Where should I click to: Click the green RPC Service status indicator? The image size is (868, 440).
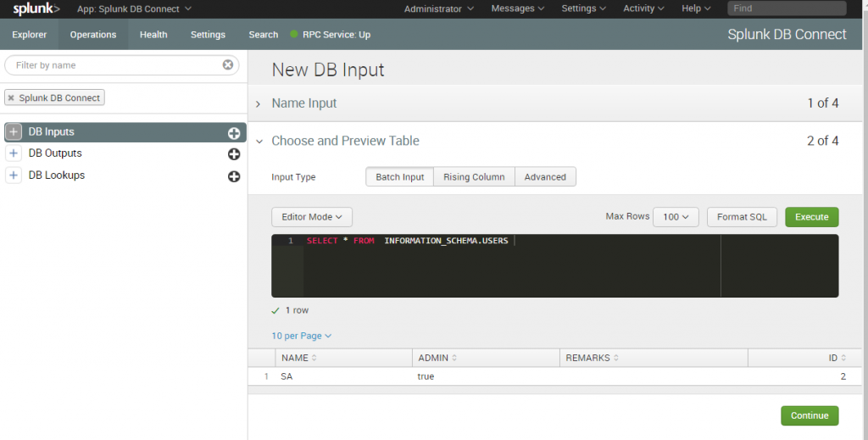294,34
